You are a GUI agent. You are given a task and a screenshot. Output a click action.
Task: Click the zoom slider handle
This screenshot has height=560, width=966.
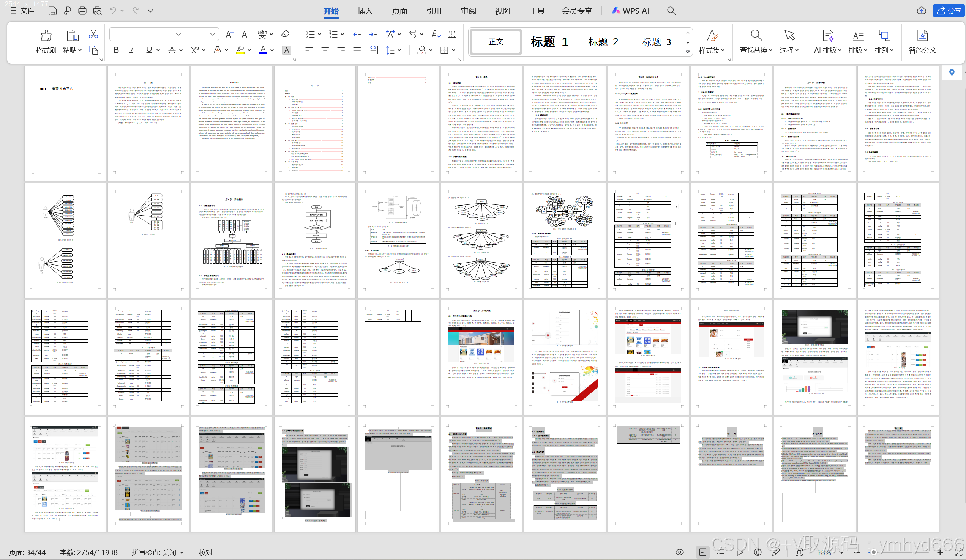click(873, 552)
